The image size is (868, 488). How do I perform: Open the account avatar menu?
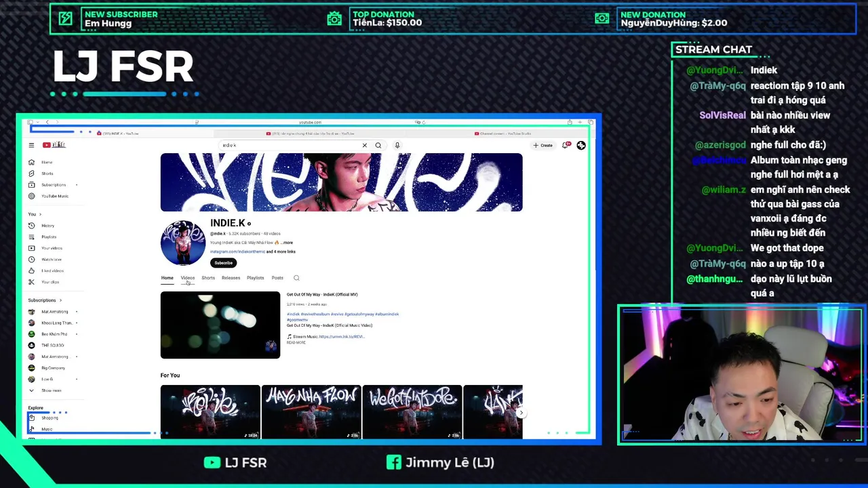pos(581,145)
